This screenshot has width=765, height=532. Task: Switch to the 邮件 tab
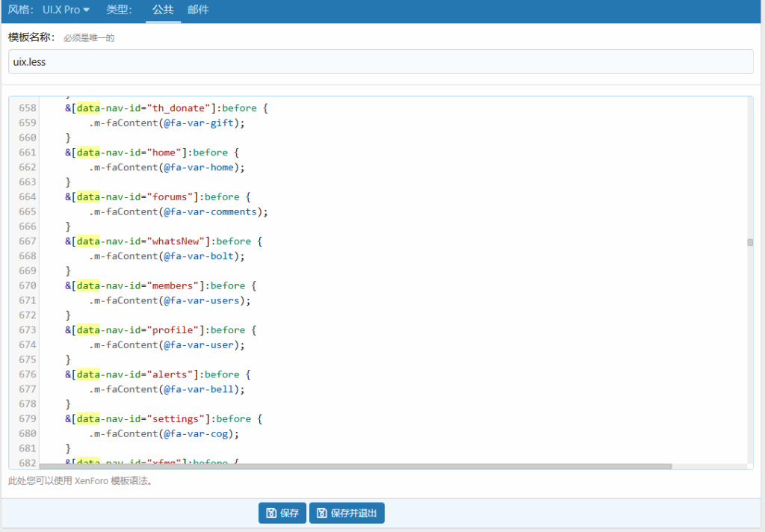pyautogui.click(x=198, y=10)
